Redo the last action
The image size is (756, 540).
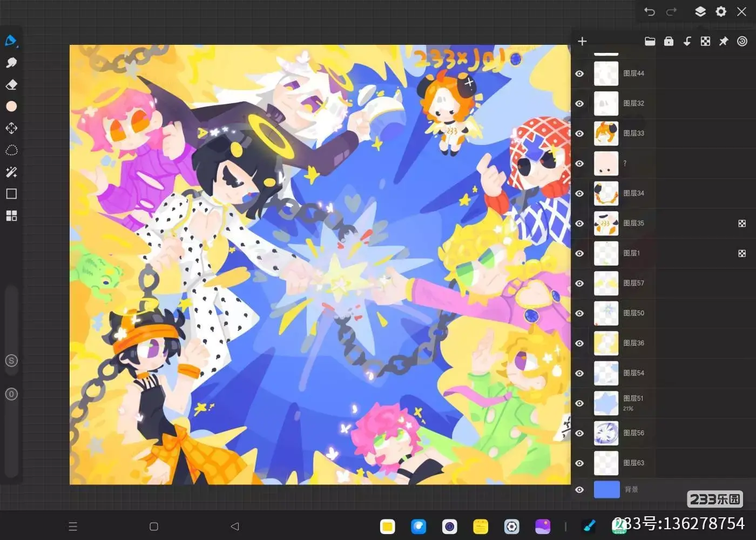(x=671, y=11)
